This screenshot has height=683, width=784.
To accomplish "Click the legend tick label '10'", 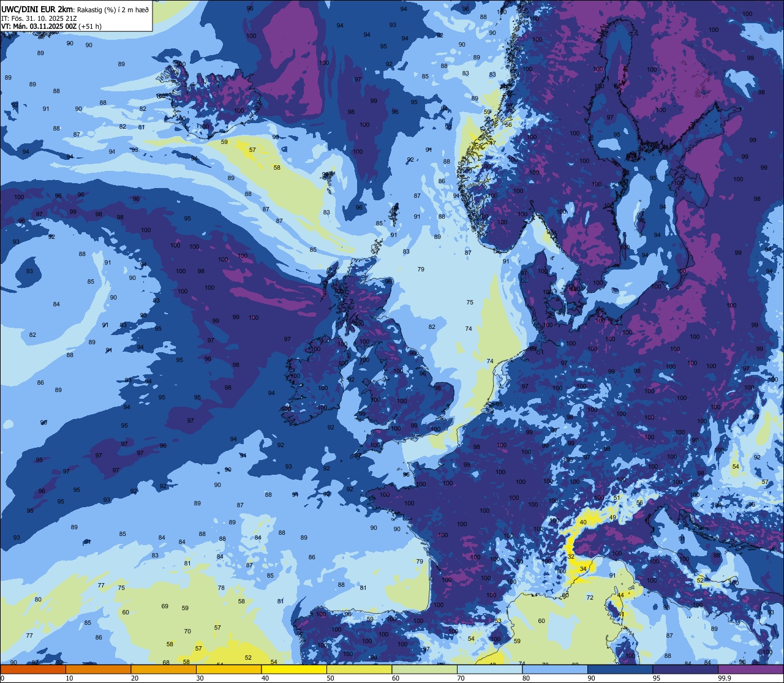I will [69, 678].
